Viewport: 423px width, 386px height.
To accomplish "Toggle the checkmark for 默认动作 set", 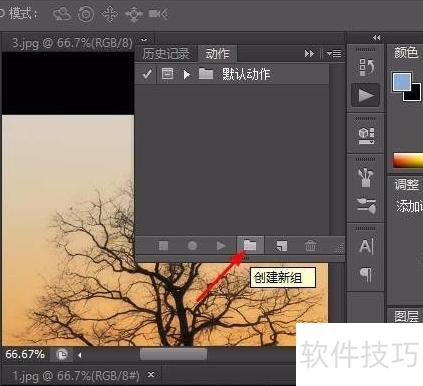I will [x=147, y=74].
